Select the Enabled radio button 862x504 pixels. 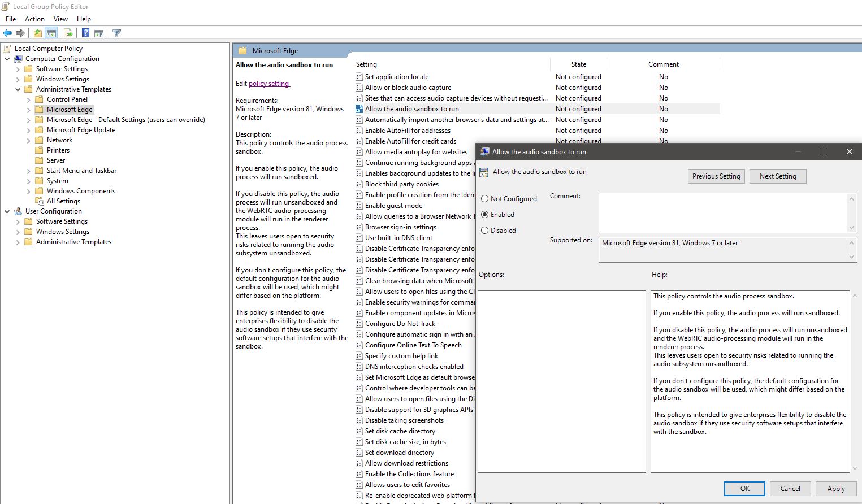point(485,214)
